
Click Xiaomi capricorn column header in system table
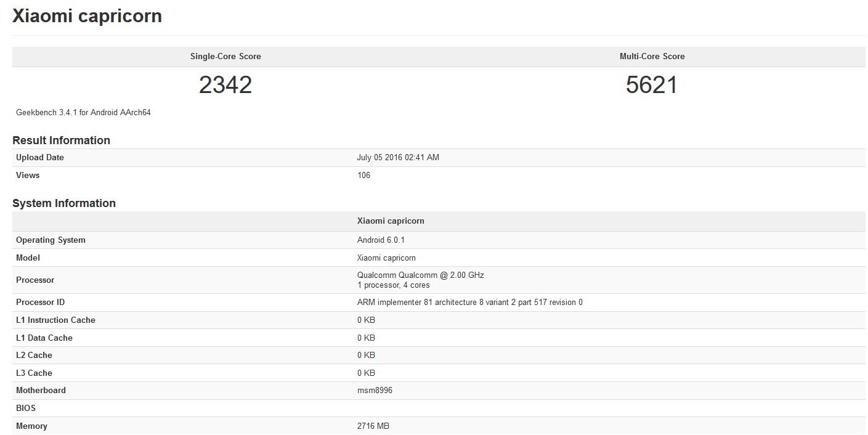pos(391,221)
